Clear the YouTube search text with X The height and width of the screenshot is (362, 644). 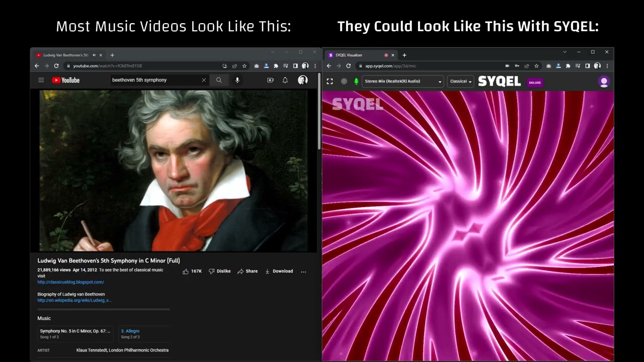pyautogui.click(x=204, y=80)
